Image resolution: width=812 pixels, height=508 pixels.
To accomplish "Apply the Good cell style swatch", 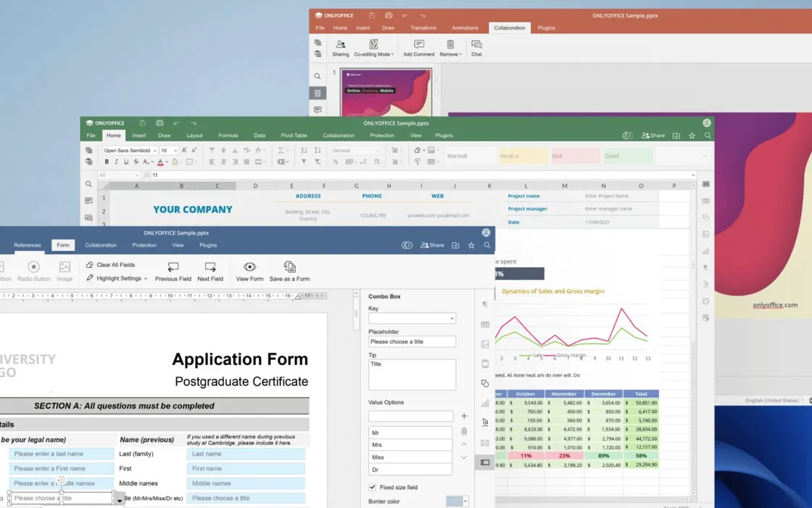I will pos(628,156).
